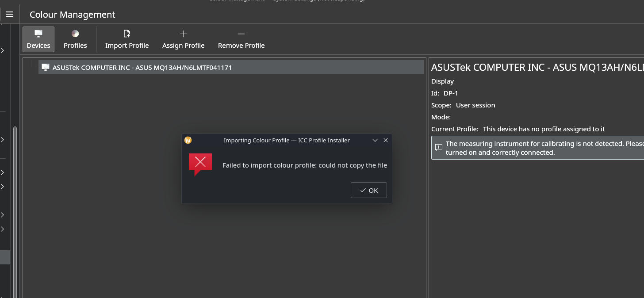644x298 pixels.
Task: Click the monitor icon in device row
Action: tap(45, 67)
